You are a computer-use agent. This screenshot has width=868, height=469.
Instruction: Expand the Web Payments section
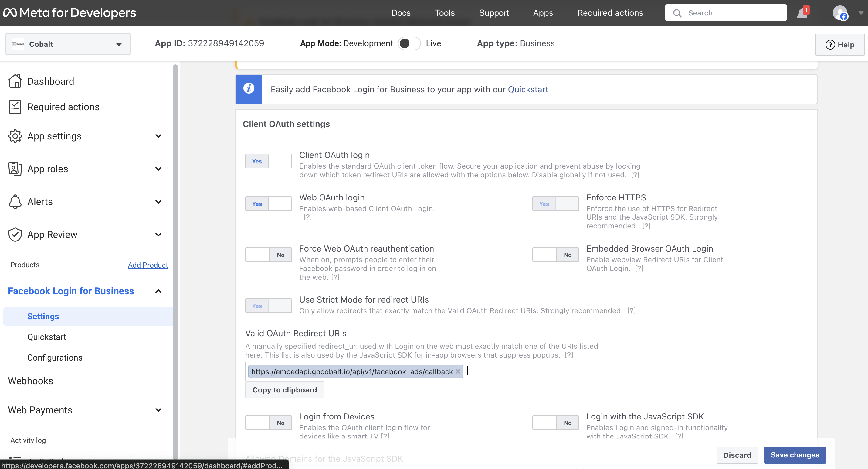pos(158,410)
